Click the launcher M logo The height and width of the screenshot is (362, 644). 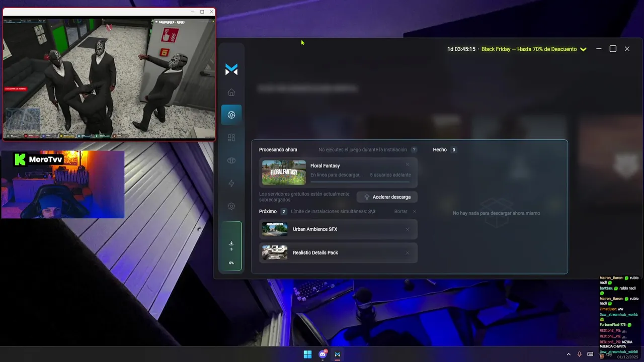point(231,70)
